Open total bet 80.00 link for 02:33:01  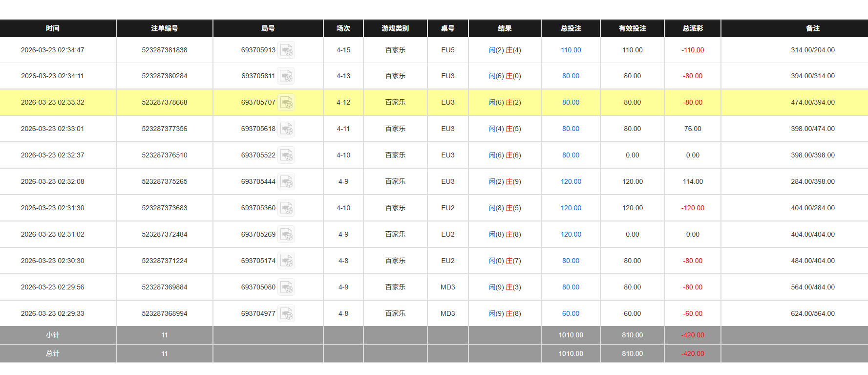coord(571,129)
